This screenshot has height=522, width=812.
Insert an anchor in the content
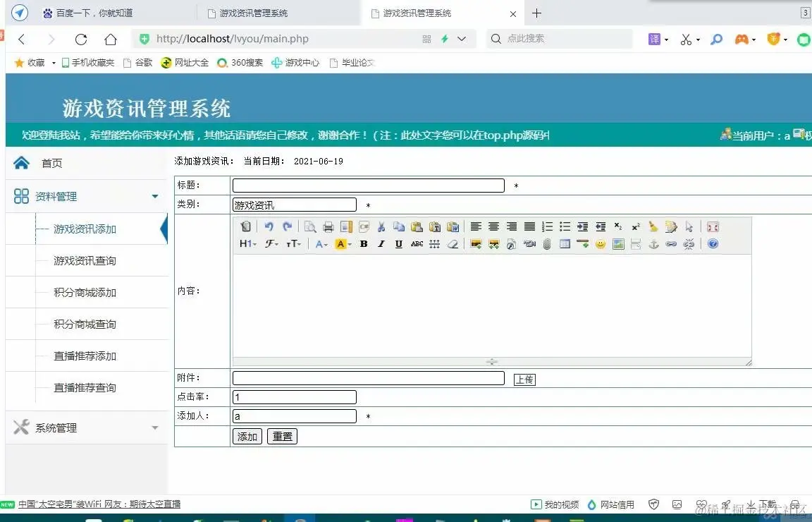pos(654,243)
